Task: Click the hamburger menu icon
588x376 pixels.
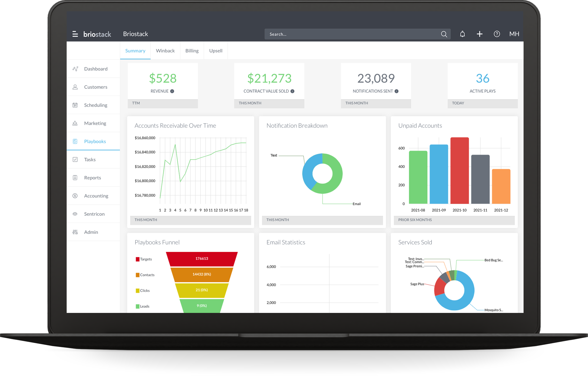Action: [75, 34]
